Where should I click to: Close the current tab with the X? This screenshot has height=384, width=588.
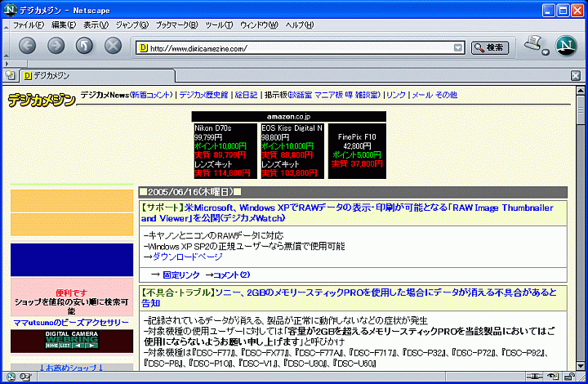(575, 75)
